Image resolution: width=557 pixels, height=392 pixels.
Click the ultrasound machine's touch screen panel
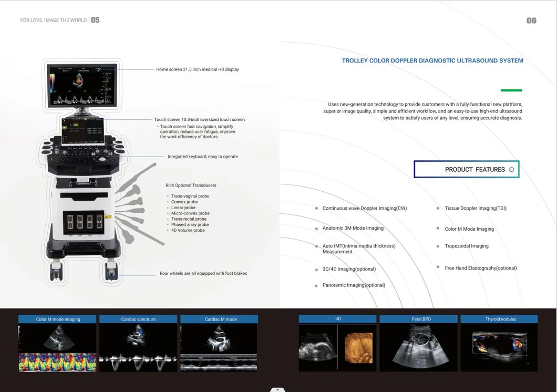tap(83, 131)
